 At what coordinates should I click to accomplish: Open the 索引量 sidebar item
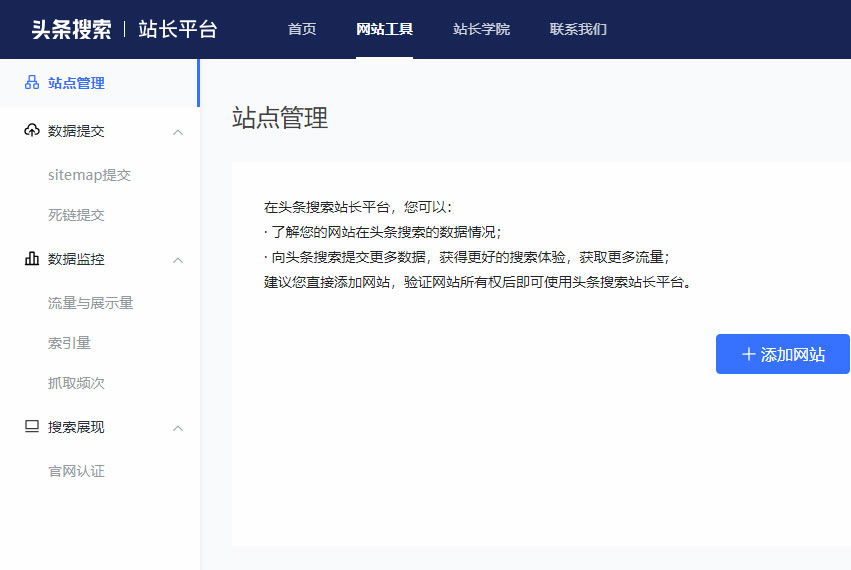pos(69,343)
